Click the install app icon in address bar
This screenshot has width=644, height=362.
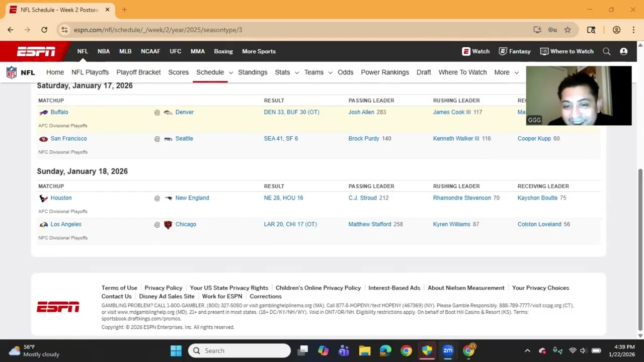(x=537, y=30)
